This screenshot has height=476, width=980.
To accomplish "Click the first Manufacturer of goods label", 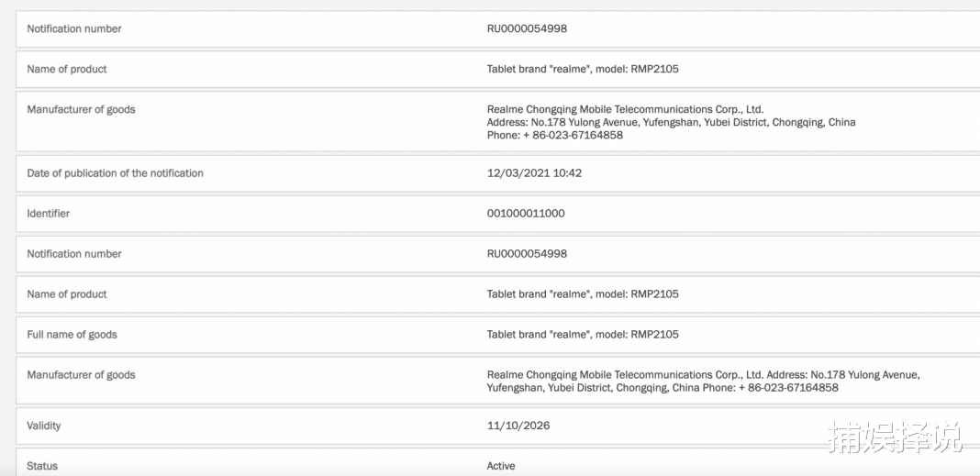I will pyautogui.click(x=82, y=110).
